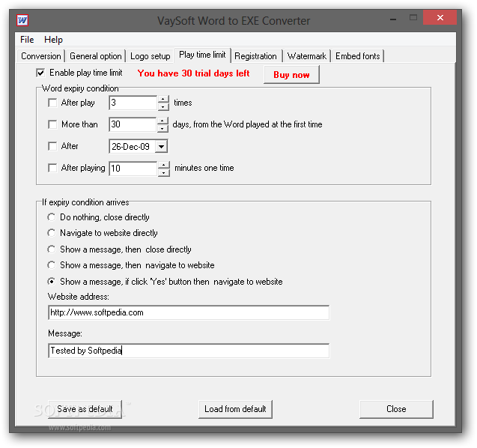477x448 pixels.
Task: Open the 26-Dec-09 date dropdown
Action: point(161,147)
